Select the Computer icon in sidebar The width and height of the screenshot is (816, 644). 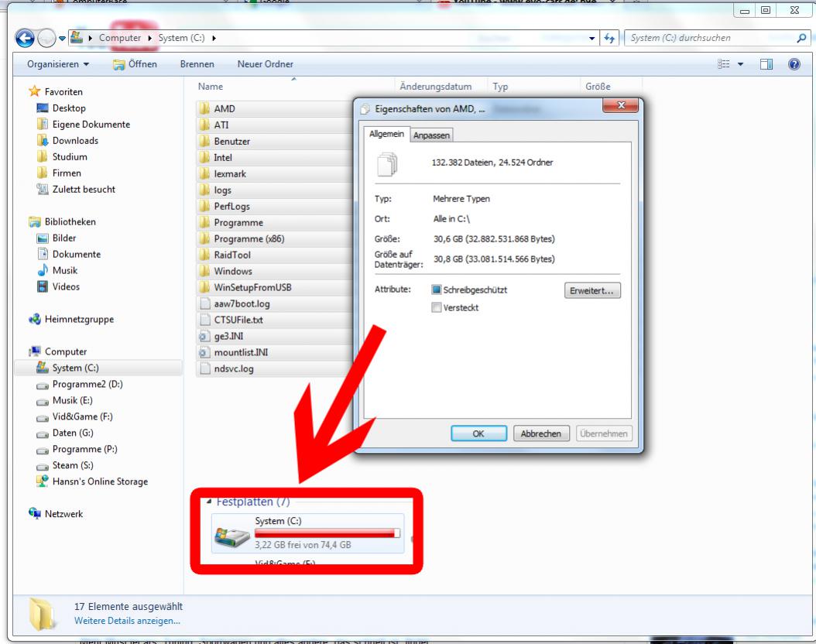[x=34, y=351]
